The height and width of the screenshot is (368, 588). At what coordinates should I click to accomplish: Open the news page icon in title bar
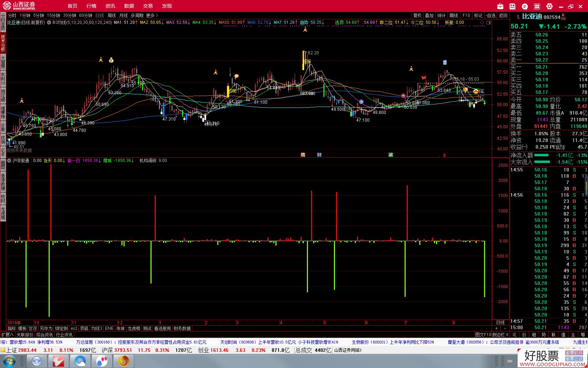[x=513, y=6]
